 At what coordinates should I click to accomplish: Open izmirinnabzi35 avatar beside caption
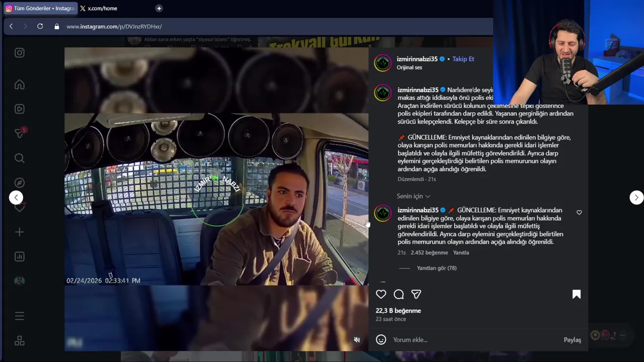coord(383,93)
